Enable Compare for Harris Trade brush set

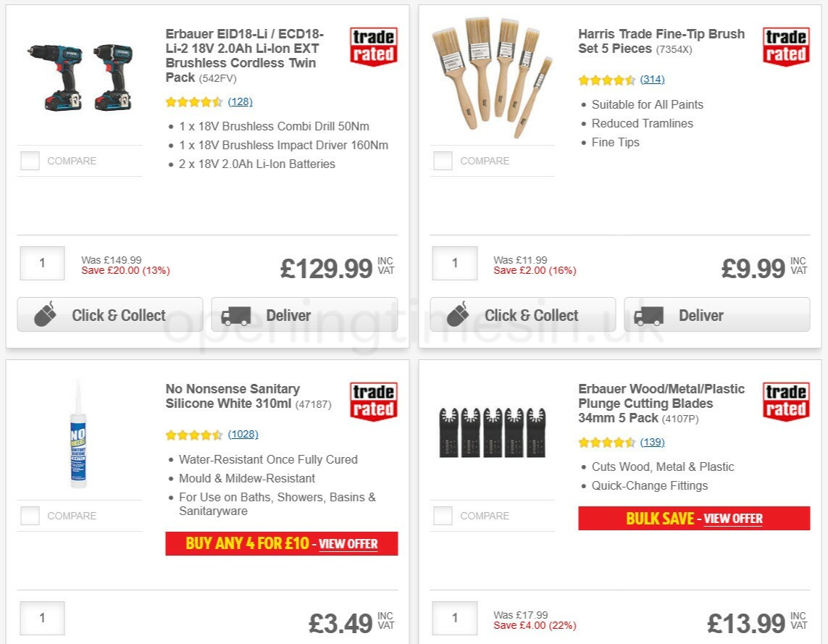click(x=443, y=161)
